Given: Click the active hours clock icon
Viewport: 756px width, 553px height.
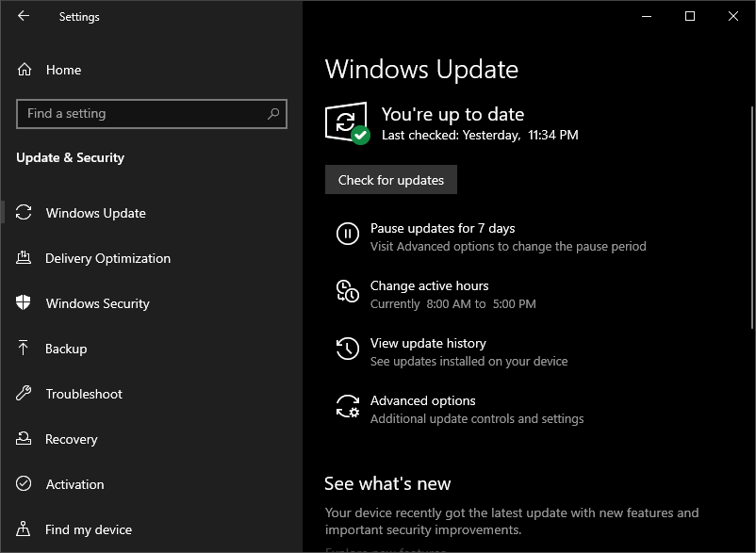Looking at the screenshot, I should pos(348,291).
